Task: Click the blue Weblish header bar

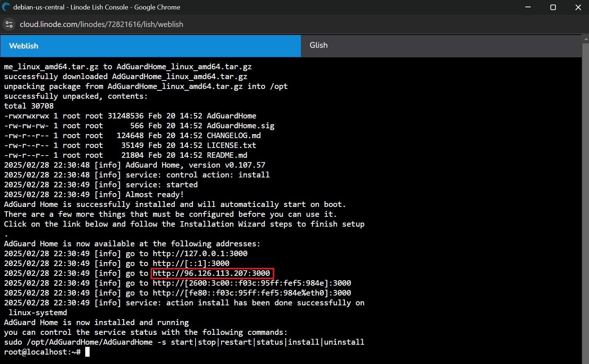Action: point(146,46)
